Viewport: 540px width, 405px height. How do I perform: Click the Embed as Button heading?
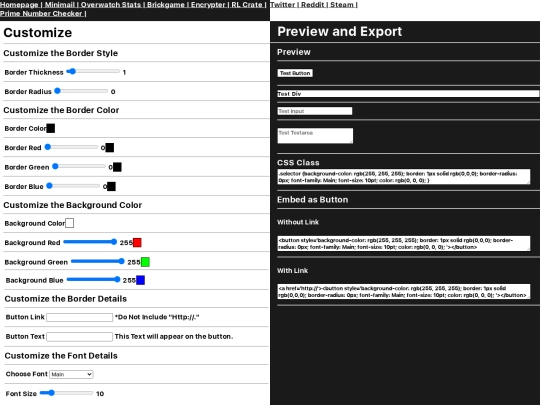tap(313, 200)
